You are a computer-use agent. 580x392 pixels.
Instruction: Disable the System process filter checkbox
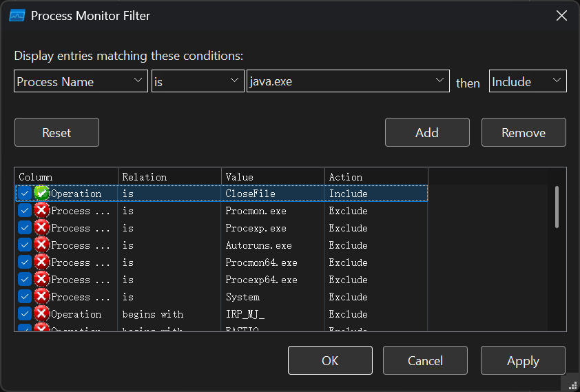(x=25, y=297)
